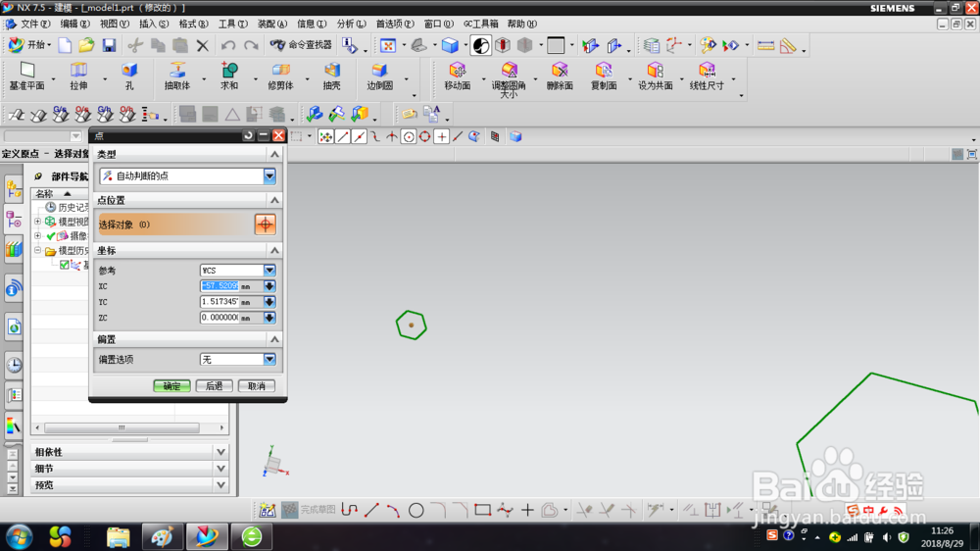Open the 插入 (Insert) menu
980x551 pixels.
tap(154, 24)
